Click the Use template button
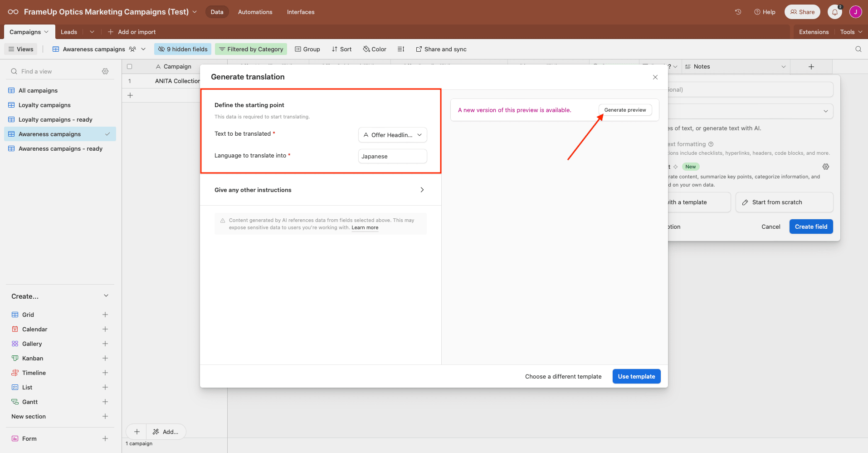The height and width of the screenshot is (453, 868). tap(636, 376)
